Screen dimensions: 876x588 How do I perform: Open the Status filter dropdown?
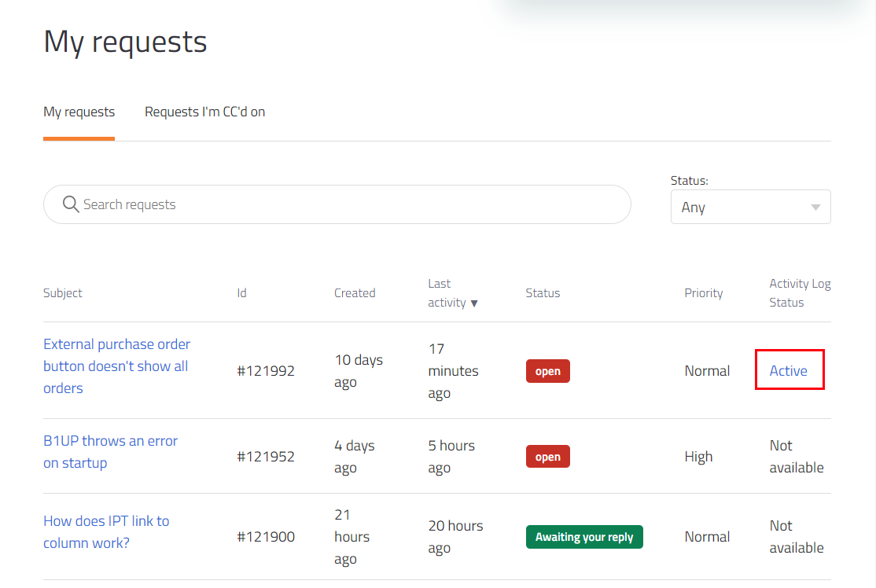(x=750, y=208)
